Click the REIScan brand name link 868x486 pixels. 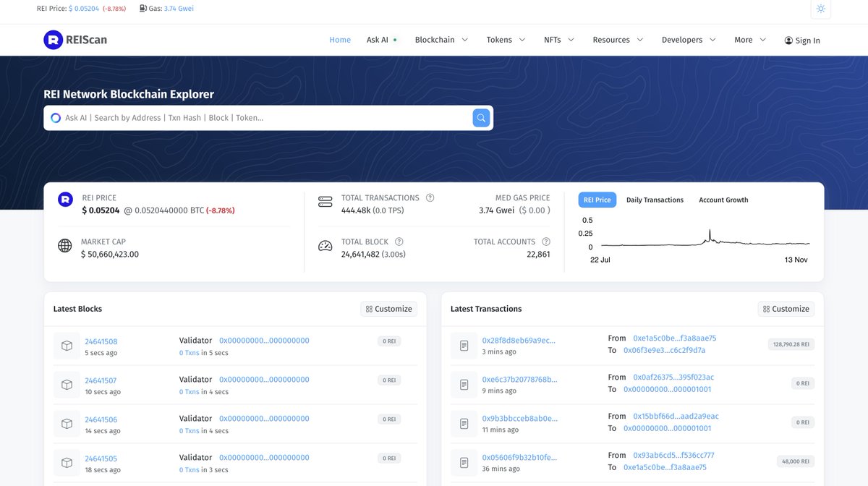87,40
